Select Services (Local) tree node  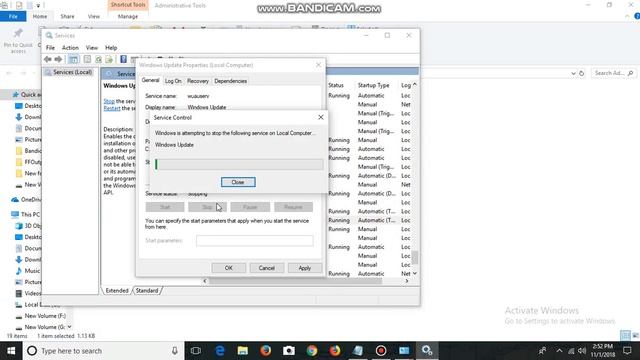click(69, 72)
